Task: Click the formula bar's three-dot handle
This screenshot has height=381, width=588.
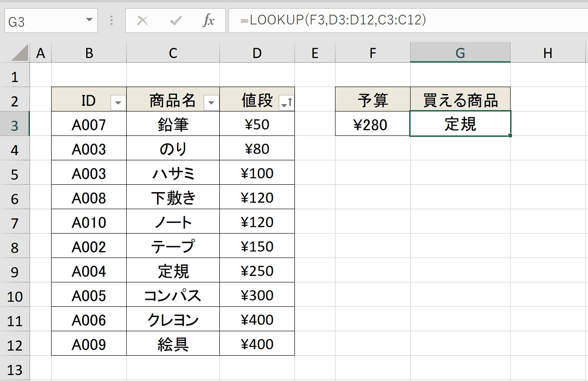Action: pos(111,21)
